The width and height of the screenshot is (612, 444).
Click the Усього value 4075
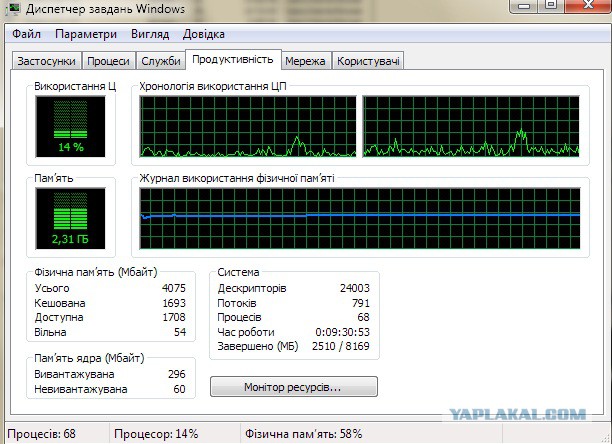point(174,288)
